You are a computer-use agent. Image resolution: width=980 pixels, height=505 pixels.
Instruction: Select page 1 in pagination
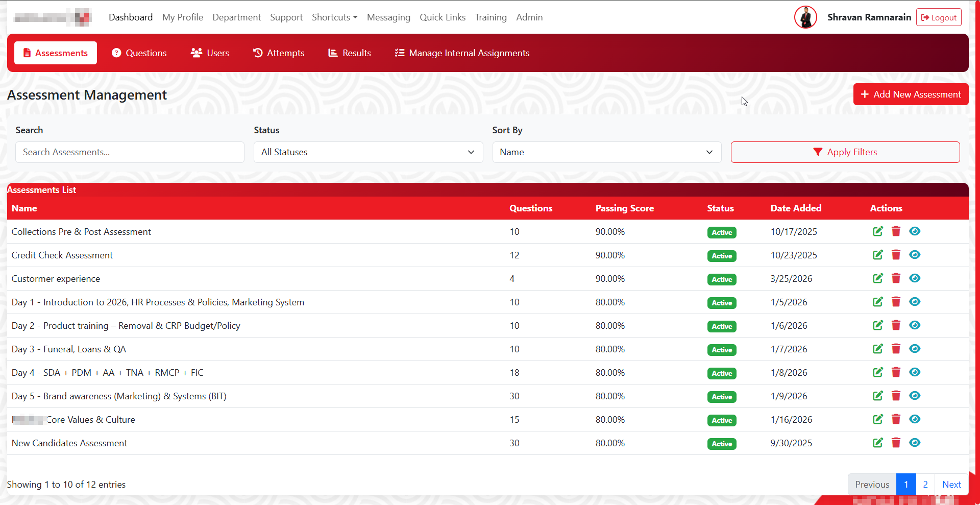(x=906, y=485)
